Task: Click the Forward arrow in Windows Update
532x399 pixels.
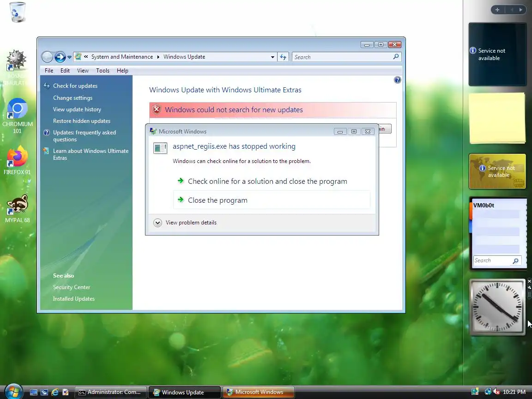Action: click(60, 57)
